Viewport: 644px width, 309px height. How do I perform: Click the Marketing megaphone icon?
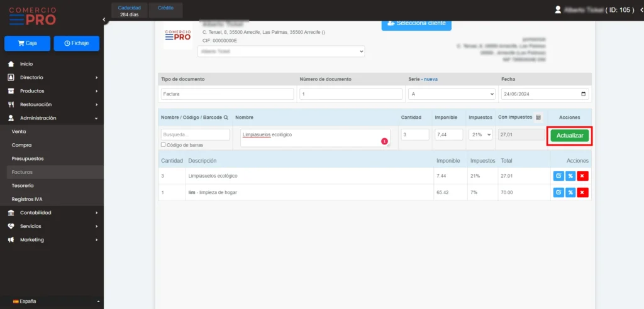click(x=11, y=240)
